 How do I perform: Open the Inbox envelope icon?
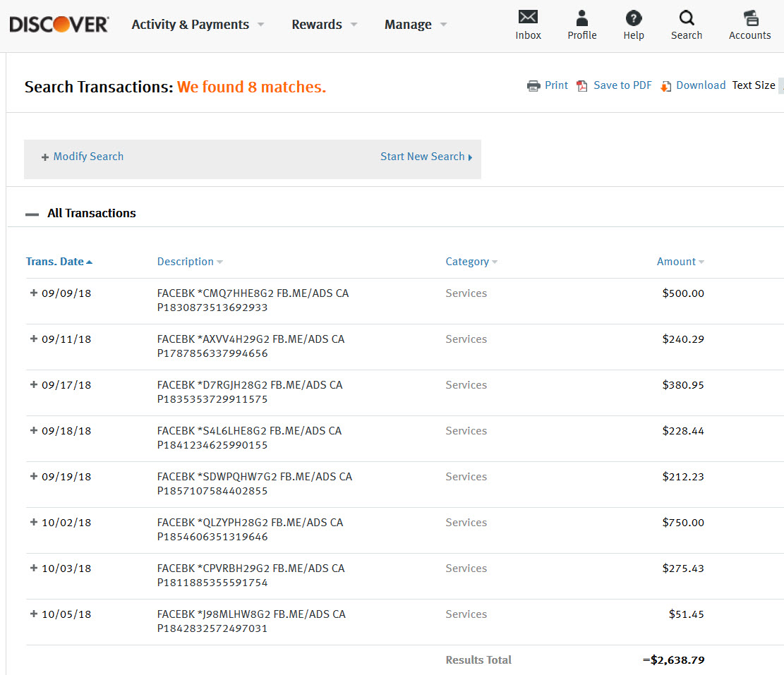tap(528, 17)
